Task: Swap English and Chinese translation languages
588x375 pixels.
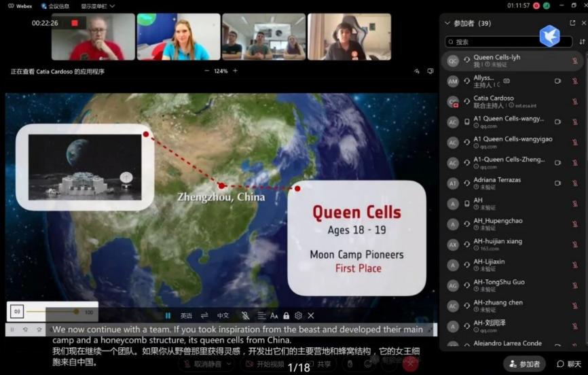Action: (204, 316)
